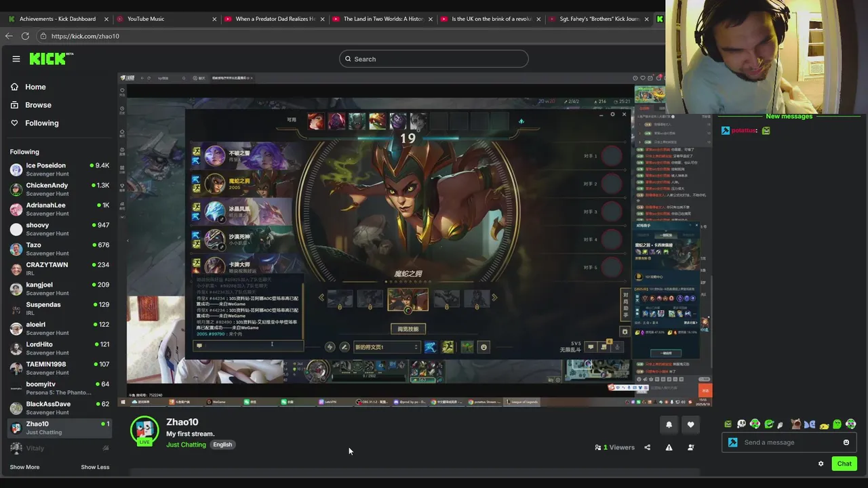Open BlackAssDave's channel in Following list

pos(60,408)
